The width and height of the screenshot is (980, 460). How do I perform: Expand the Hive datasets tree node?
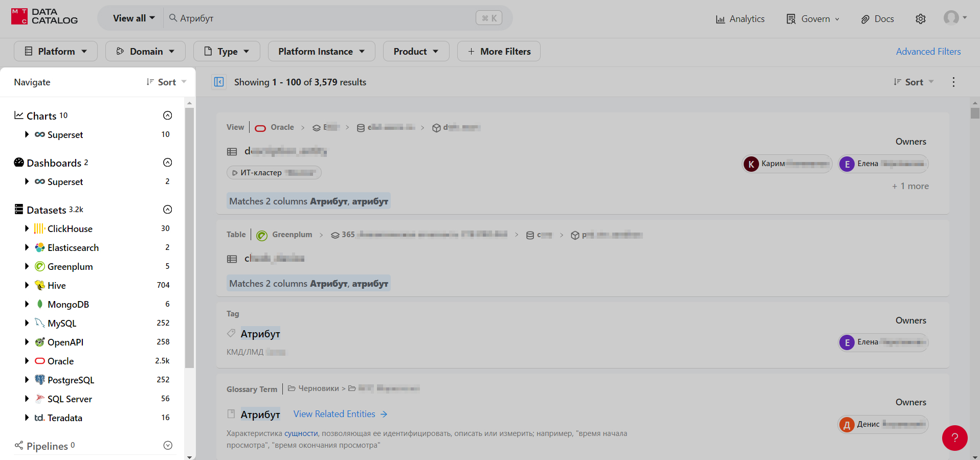27,285
